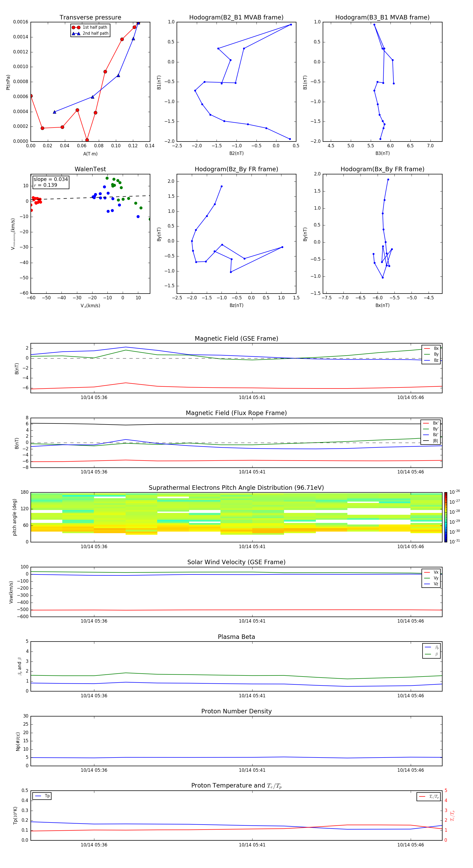
Task: Select the 'Hodogram(Bz_By FR frame)' title
Action: tap(236, 169)
